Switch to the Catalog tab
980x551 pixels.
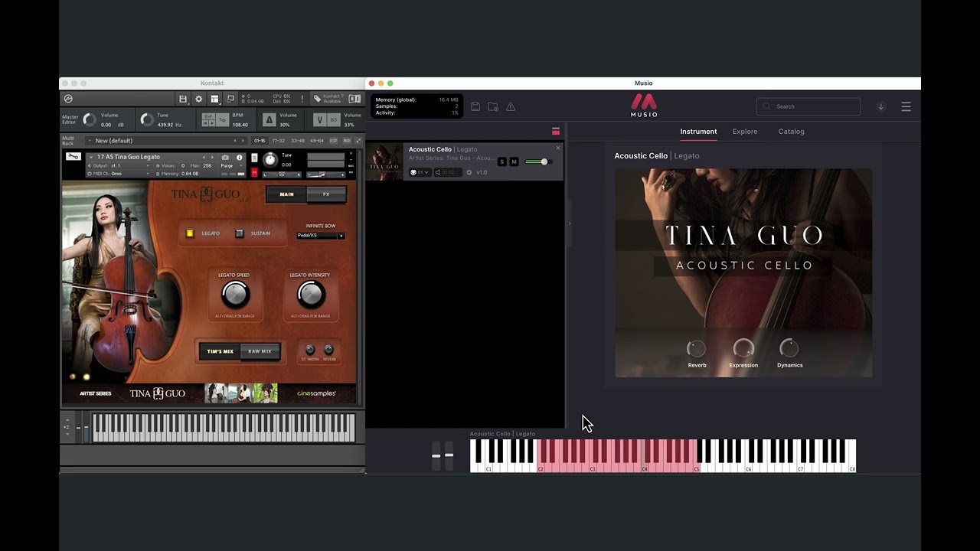[x=791, y=132]
